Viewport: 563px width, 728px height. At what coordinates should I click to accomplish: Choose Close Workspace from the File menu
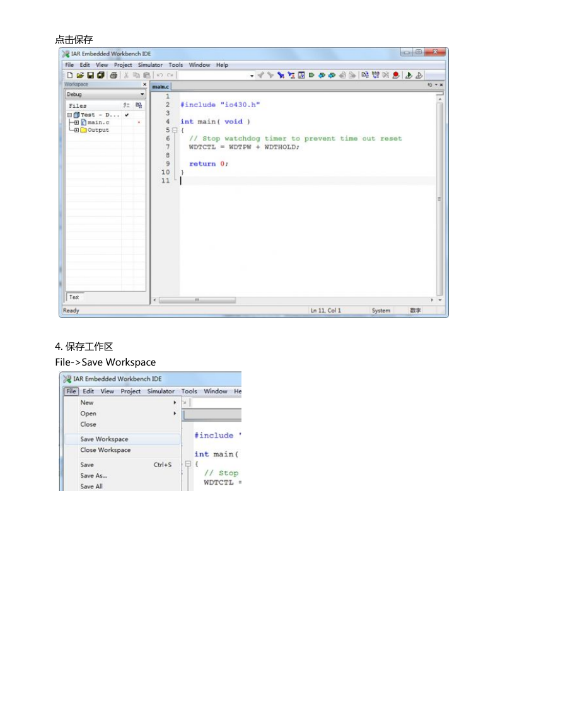pyautogui.click(x=122, y=450)
